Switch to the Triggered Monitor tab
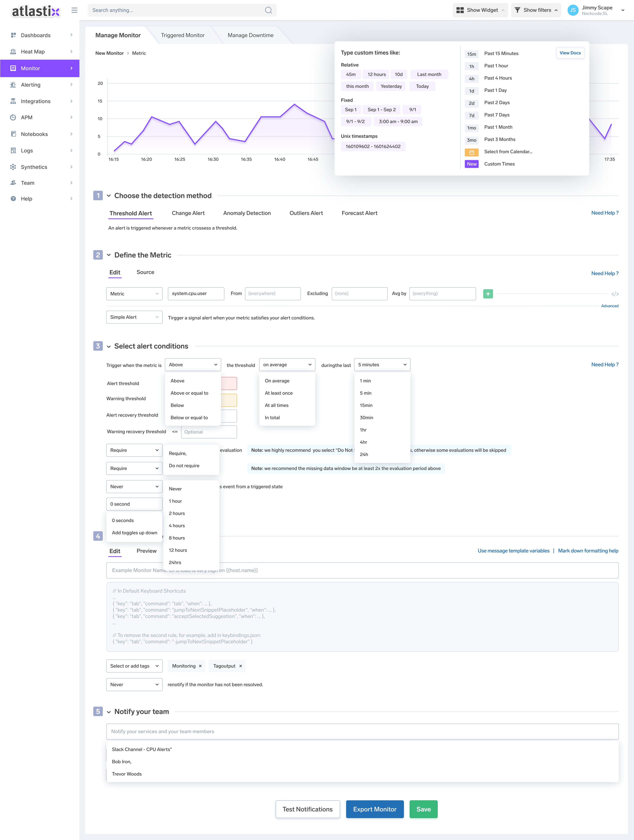634x840 pixels. coord(182,35)
